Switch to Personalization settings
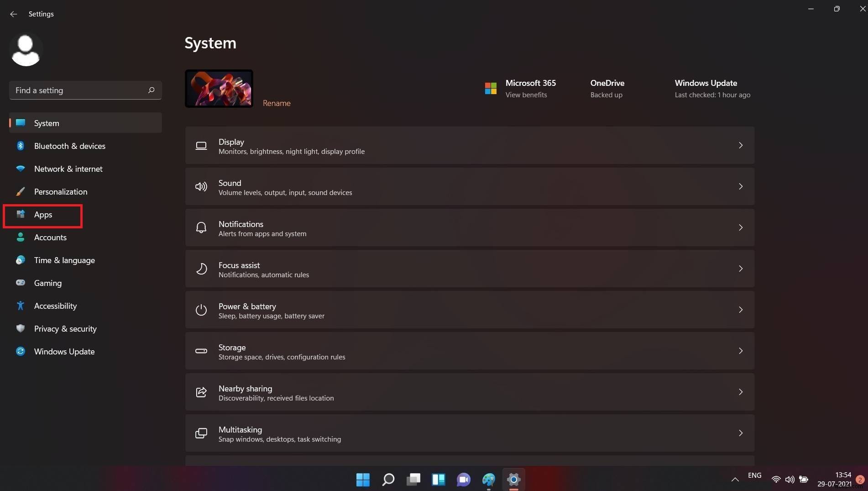868x491 pixels. (61, 191)
